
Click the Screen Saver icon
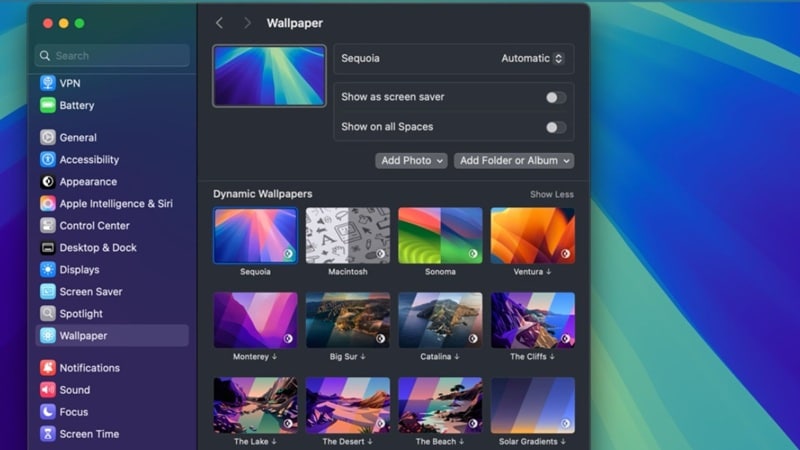tap(47, 291)
